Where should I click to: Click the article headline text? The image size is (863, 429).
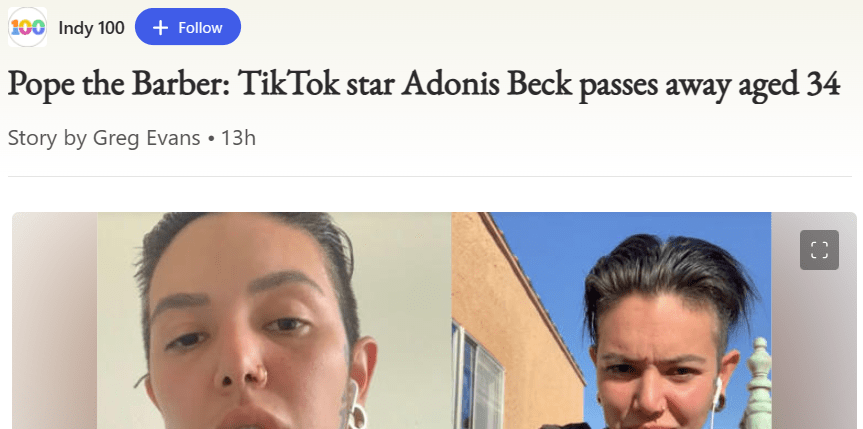click(424, 85)
